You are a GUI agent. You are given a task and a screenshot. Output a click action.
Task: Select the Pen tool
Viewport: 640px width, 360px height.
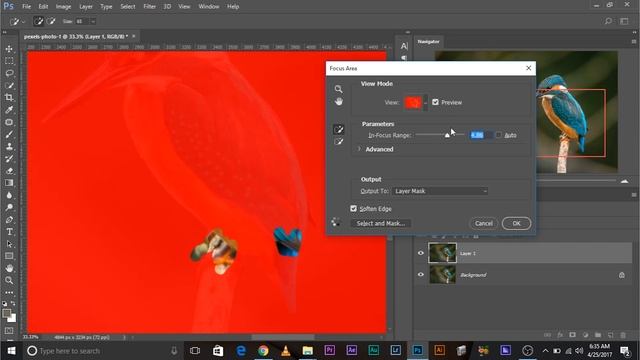(x=9, y=220)
